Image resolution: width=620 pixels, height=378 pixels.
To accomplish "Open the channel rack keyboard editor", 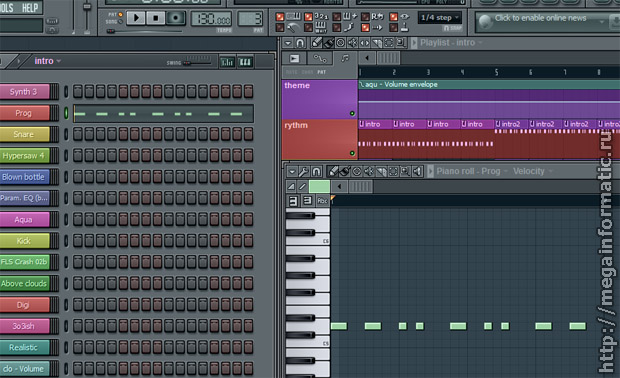I will [x=245, y=62].
